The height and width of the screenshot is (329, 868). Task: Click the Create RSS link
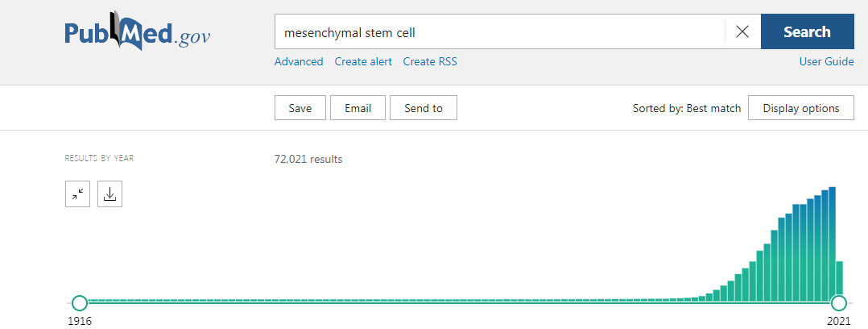coord(430,61)
